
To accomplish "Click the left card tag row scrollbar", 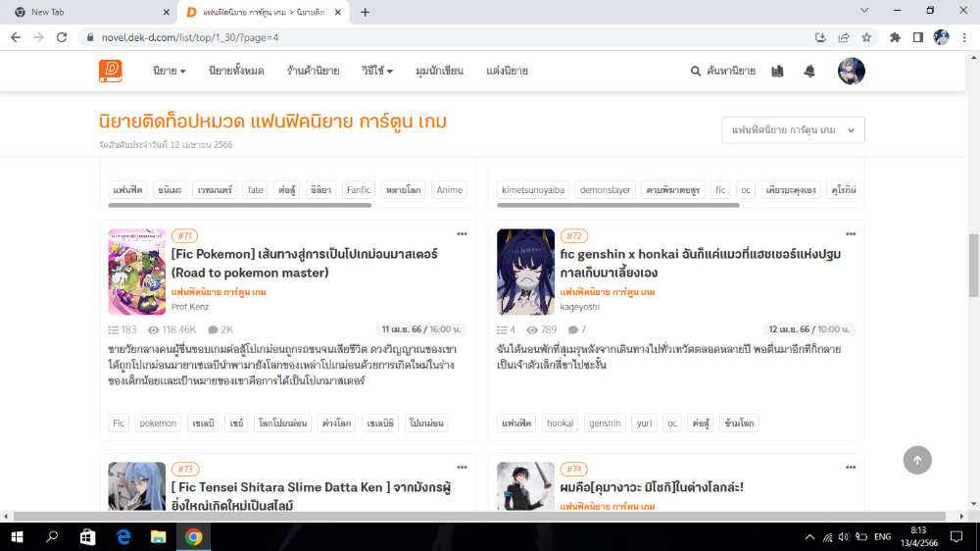I will [x=240, y=205].
